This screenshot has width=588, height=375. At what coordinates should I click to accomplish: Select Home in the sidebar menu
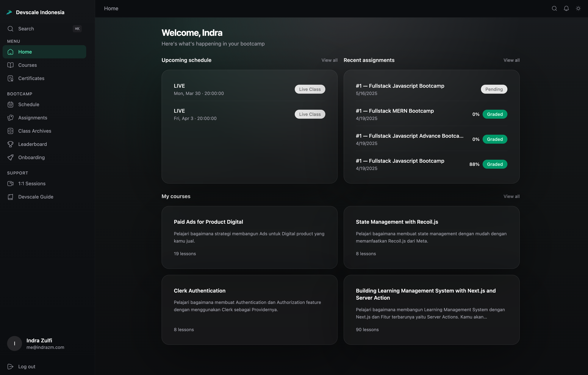point(25,52)
